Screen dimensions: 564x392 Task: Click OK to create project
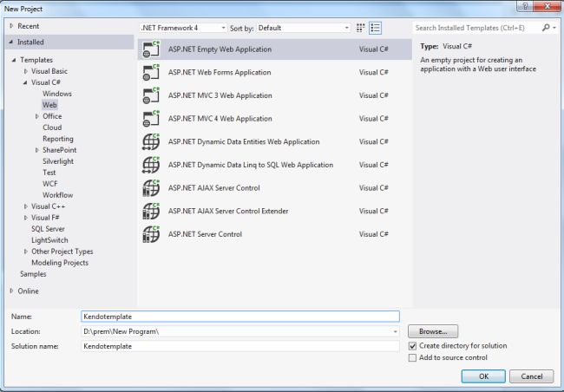483,376
